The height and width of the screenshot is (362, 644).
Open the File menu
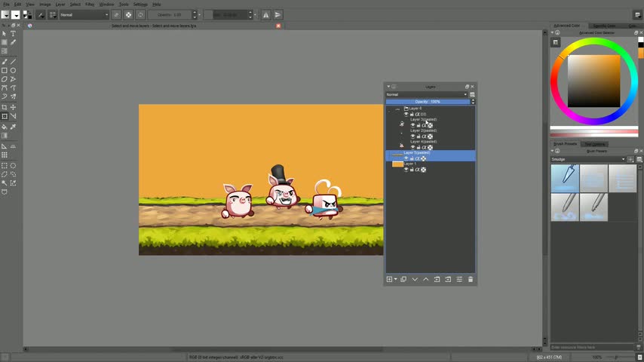[x=7, y=5]
